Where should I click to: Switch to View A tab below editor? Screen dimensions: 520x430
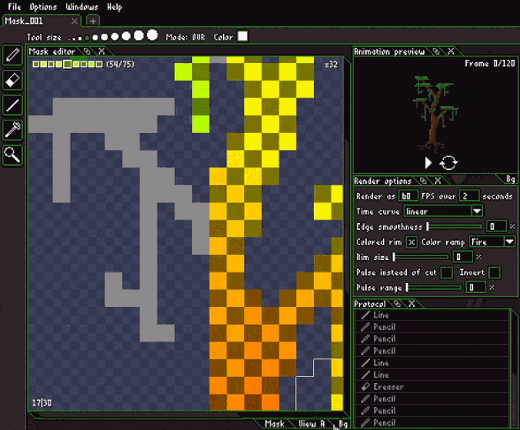[311, 424]
